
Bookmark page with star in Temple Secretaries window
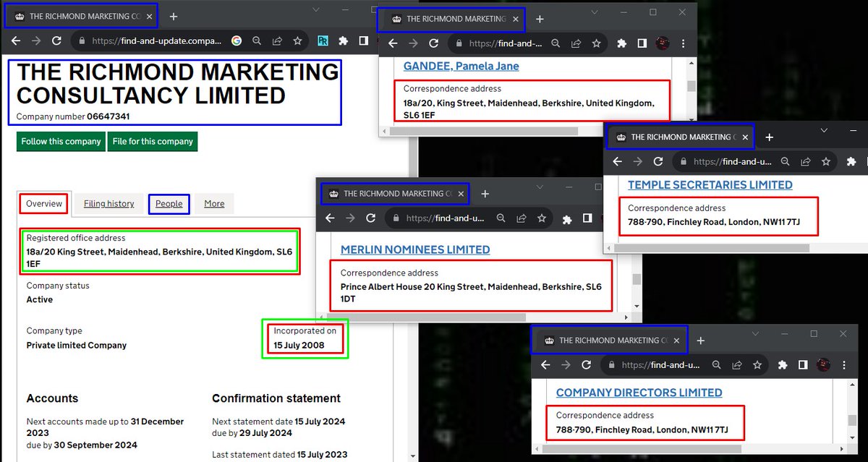(x=825, y=161)
